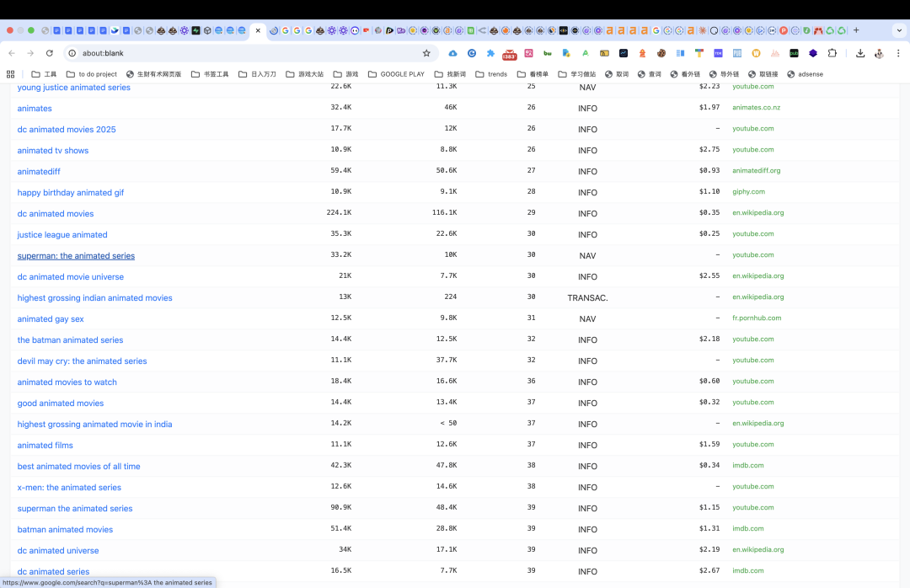View site information icon in address bar
910x588 pixels.
click(72, 53)
